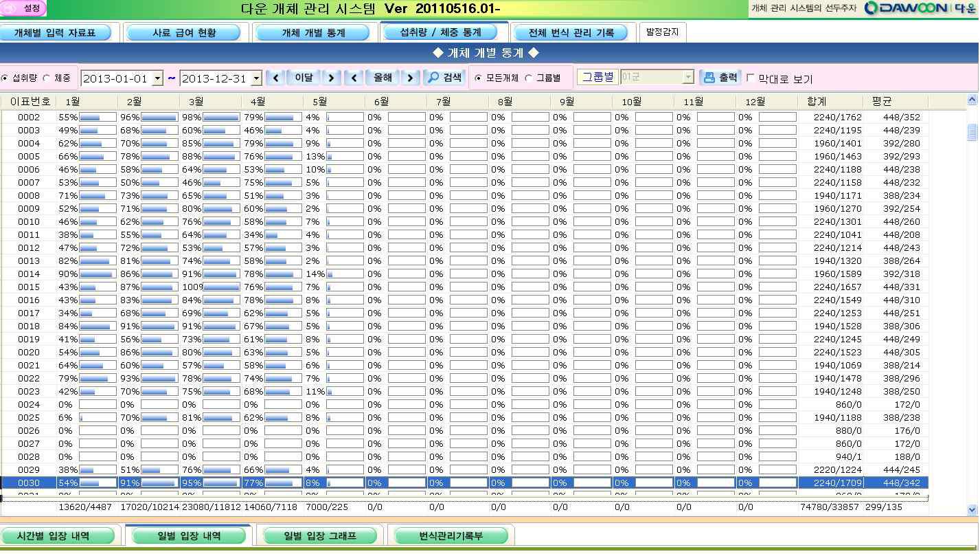The width and height of the screenshot is (980, 554).
Task: Select row with 이표번호 0008
Action: click(x=465, y=196)
